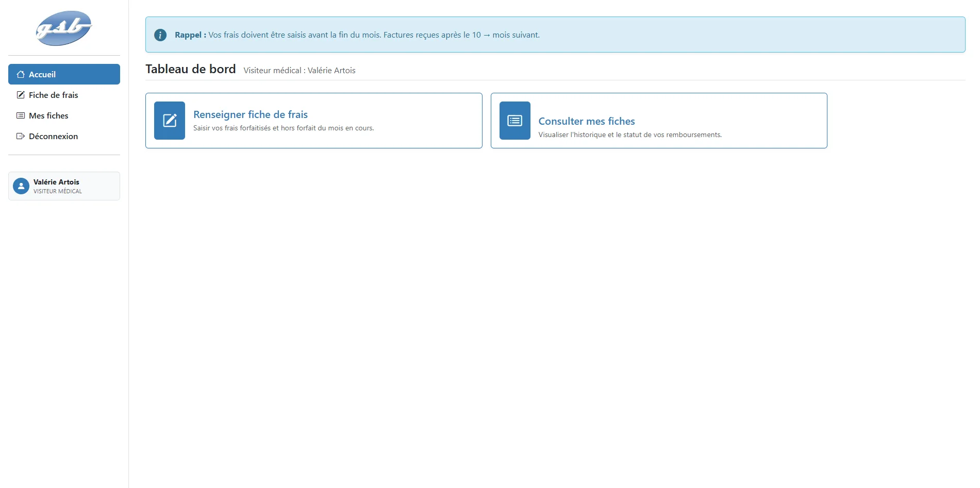Viewport: 980px width, 488px height.
Task: Click the info icon in the Rappel banner
Action: click(160, 35)
